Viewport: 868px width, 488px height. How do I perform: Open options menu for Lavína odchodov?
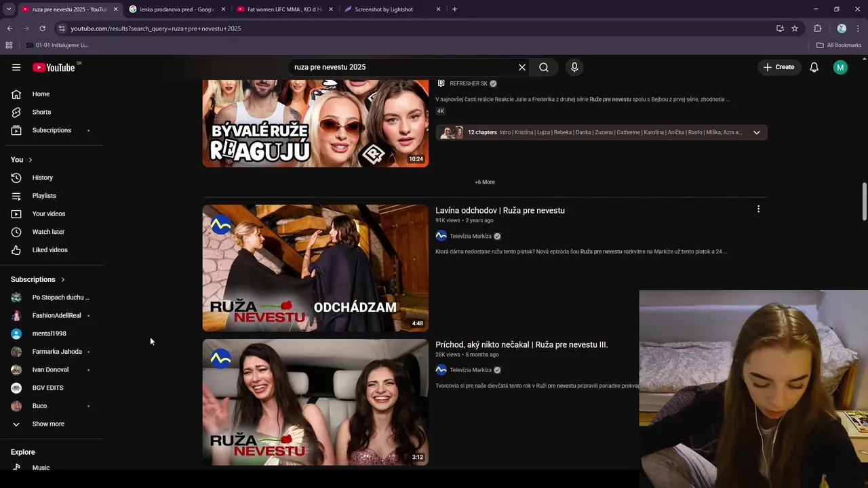[x=758, y=209]
